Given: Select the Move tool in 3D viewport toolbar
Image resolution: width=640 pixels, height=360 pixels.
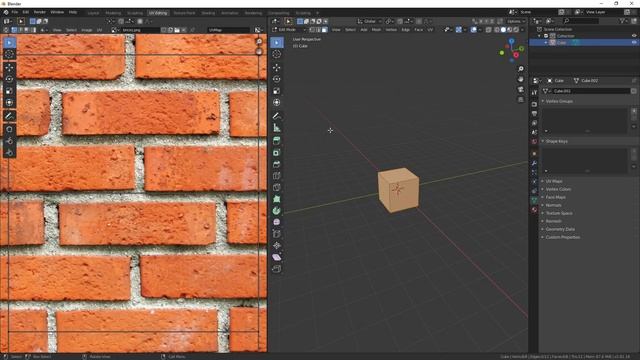Looking at the screenshot, I should click(277, 67).
